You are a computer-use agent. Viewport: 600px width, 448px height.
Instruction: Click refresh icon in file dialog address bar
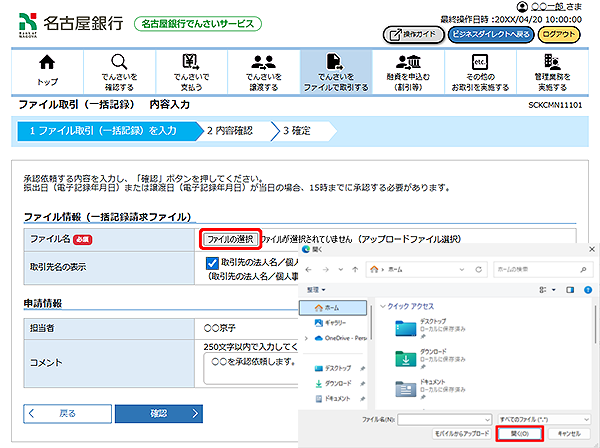click(x=479, y=269)
